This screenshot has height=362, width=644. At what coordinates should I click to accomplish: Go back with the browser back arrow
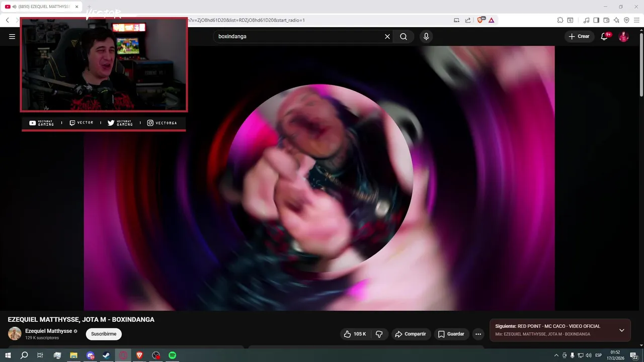coord(8,20)
